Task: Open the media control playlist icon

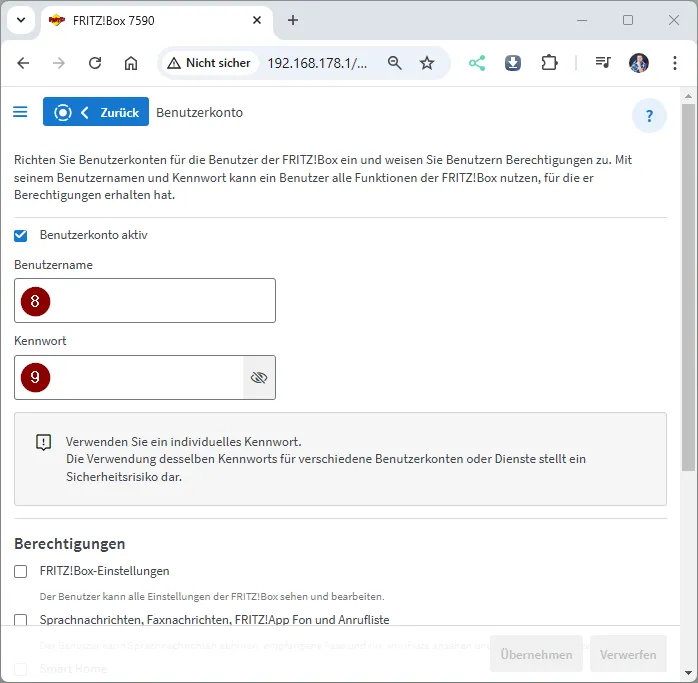Action: click(x=603, y=63)
